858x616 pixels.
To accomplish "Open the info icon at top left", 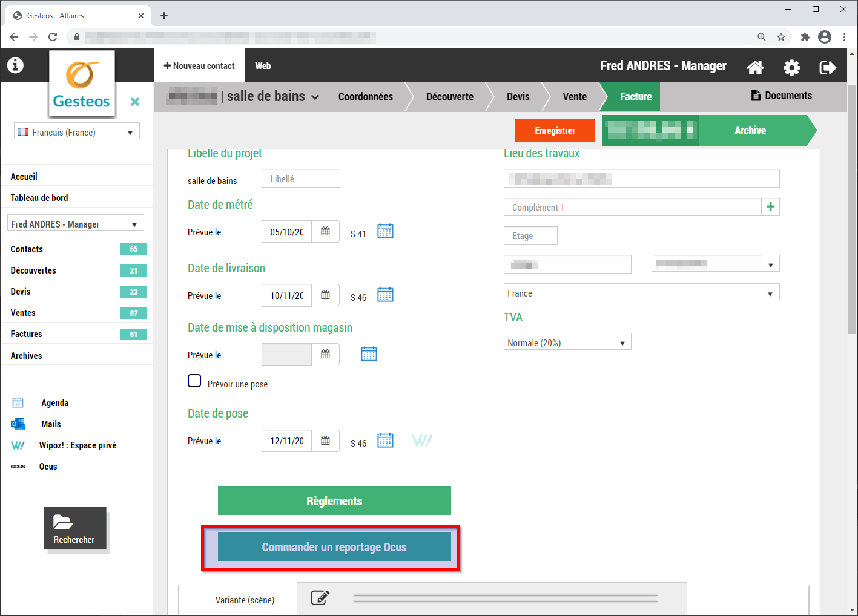I will (x=15, y=65).
